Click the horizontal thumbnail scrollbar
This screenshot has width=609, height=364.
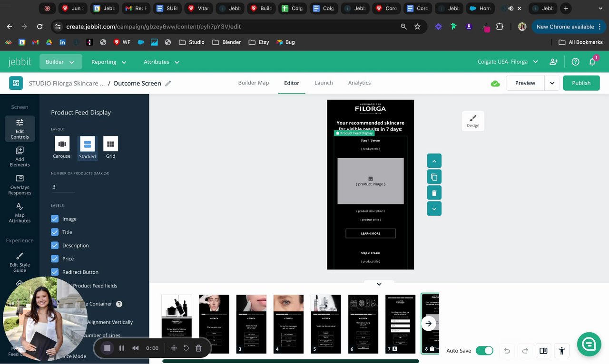(x=290, y=361)
